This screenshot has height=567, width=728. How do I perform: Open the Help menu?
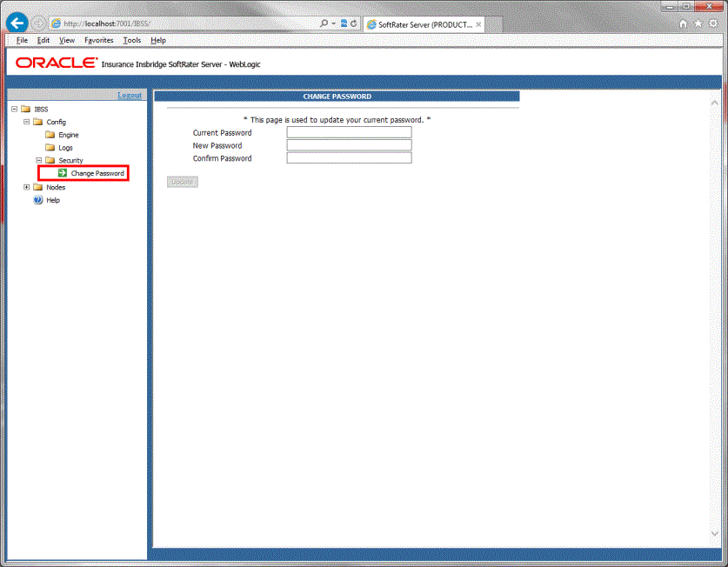point(157,40)
